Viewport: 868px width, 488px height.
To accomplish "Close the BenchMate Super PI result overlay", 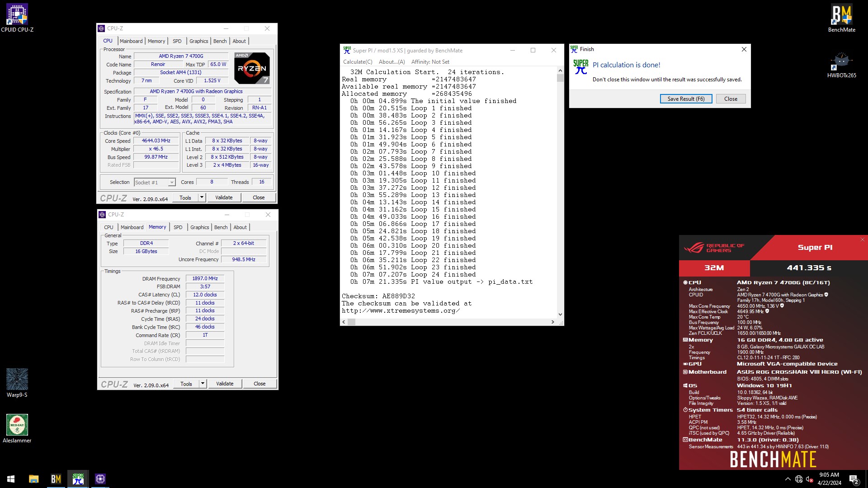I will [863, 239].
